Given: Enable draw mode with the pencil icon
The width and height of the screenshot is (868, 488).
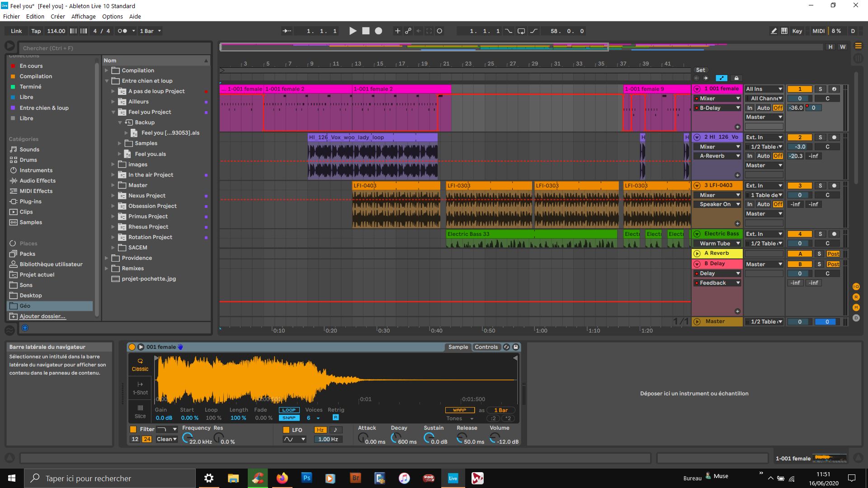Looking at the screenshot, I should (x=774, y=31).
